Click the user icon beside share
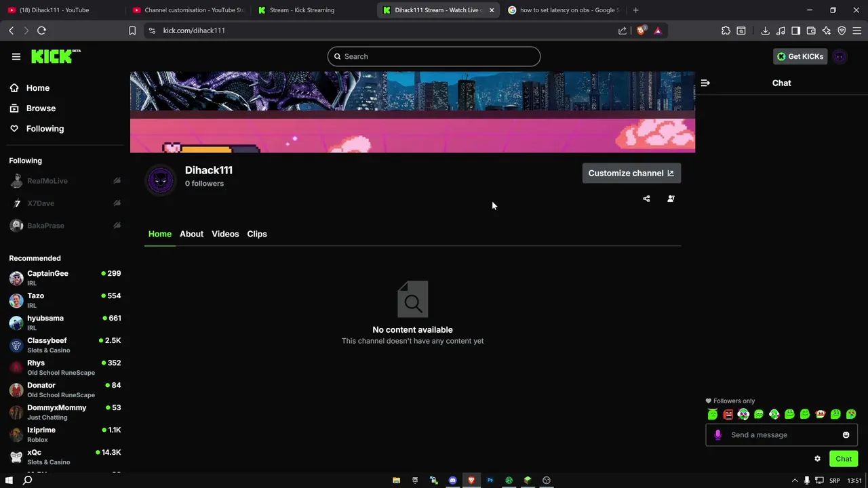Viewport: 868px width, 488px height. point(671,199)
